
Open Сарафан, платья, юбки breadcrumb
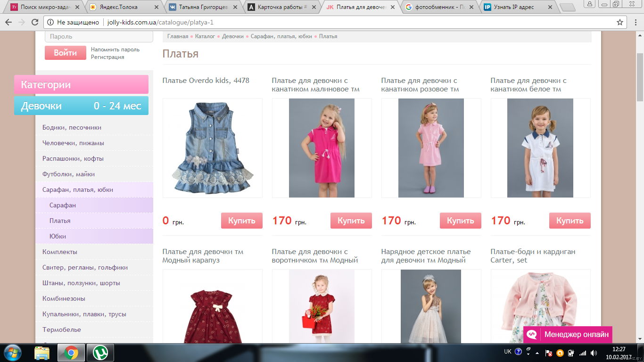(x=281, y=36)
